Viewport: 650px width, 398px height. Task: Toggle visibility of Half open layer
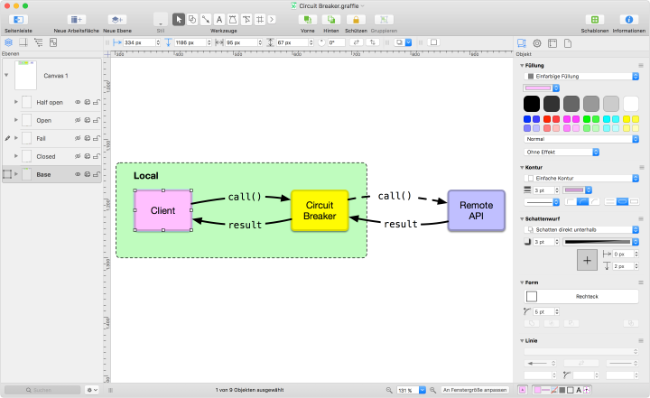click(x=78, y=102)
